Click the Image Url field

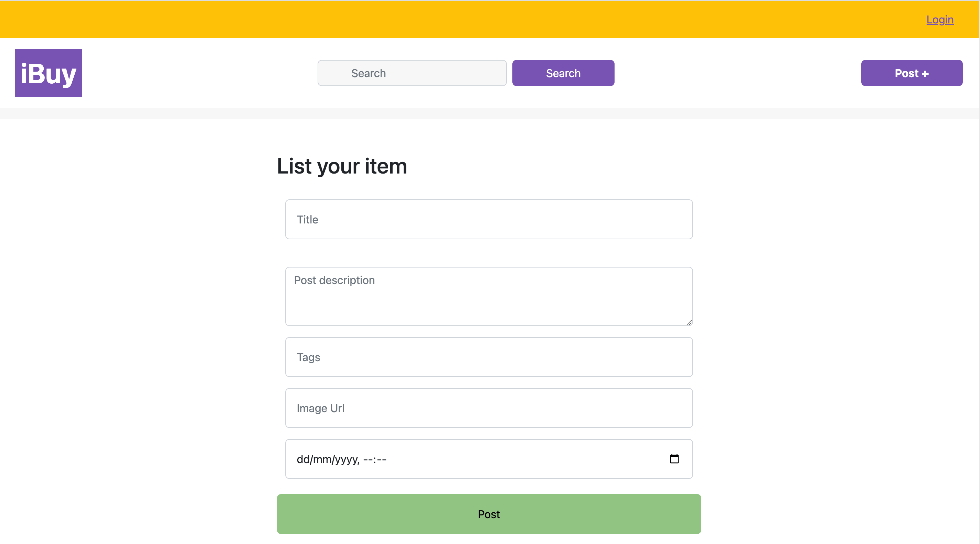pos(489,408)
